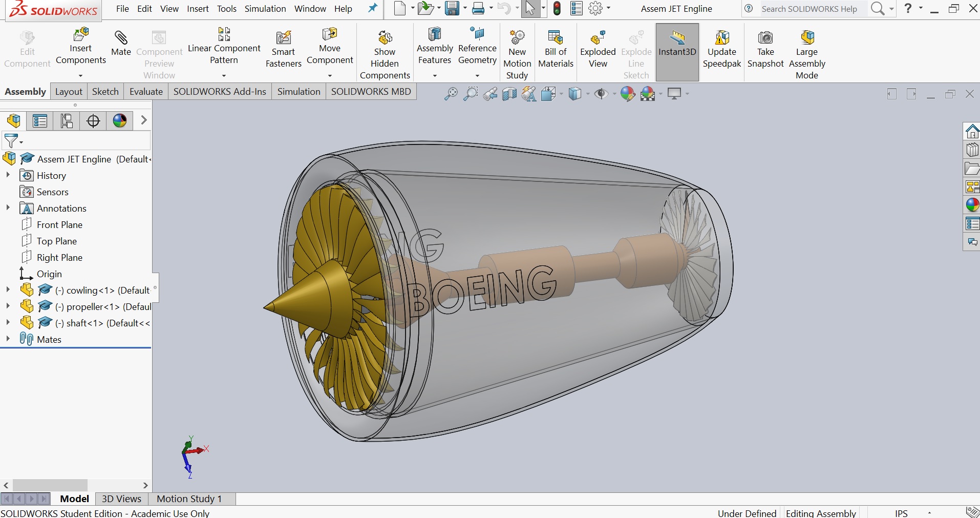Switch to the Evaluate tab
This screenshot has width=980, height=518.
(146, 92)
